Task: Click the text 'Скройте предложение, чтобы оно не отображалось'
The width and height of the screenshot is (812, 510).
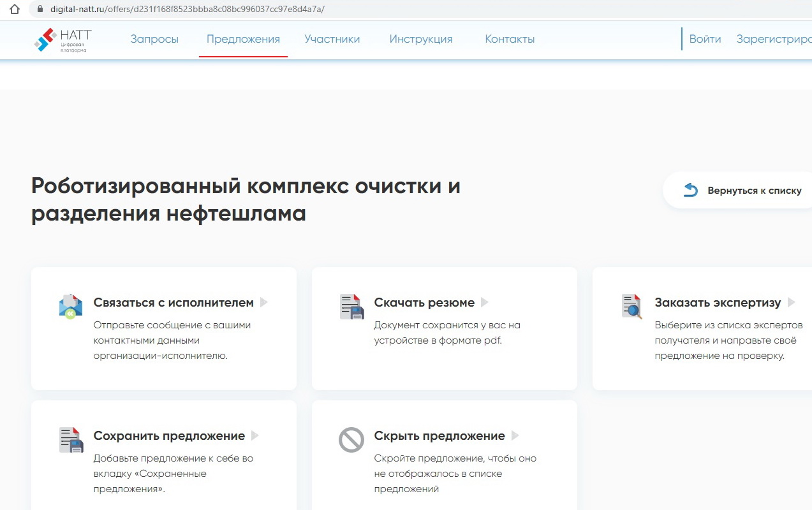Action: point(455,466)
